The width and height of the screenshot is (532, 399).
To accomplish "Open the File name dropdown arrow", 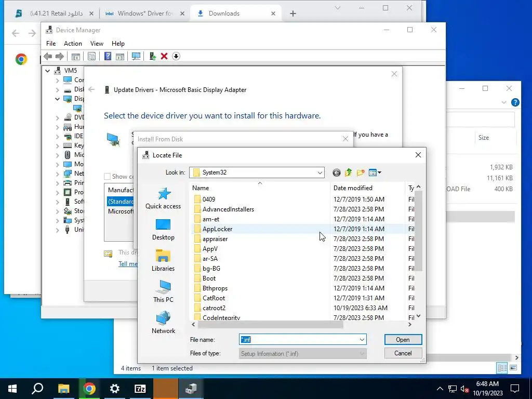I will click(x=362, y=340).
